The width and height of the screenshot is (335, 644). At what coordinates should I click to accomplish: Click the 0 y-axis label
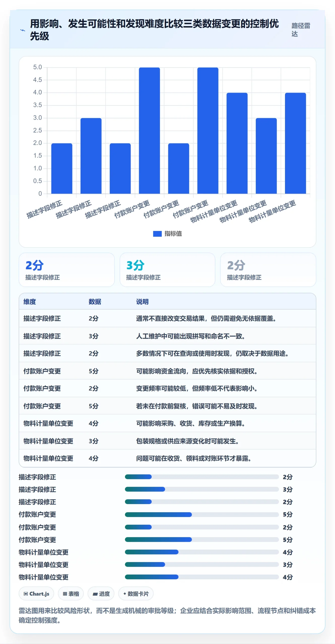[40, 193]
